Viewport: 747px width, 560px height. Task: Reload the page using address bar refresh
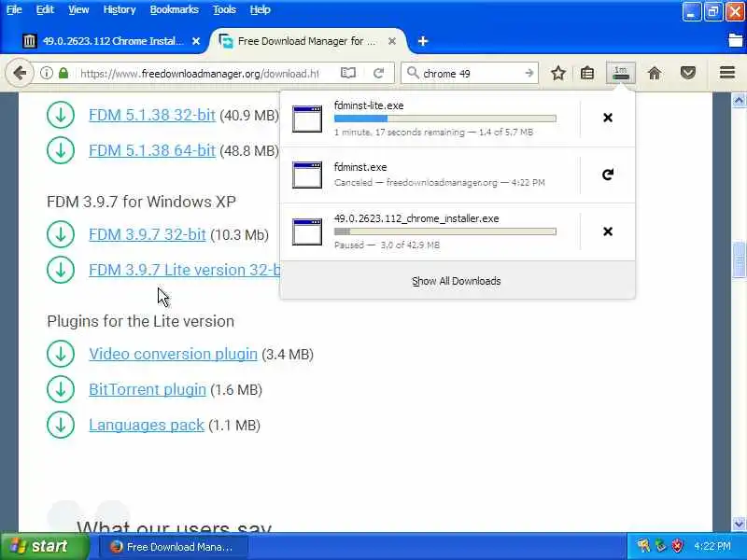tap(379, 74)
